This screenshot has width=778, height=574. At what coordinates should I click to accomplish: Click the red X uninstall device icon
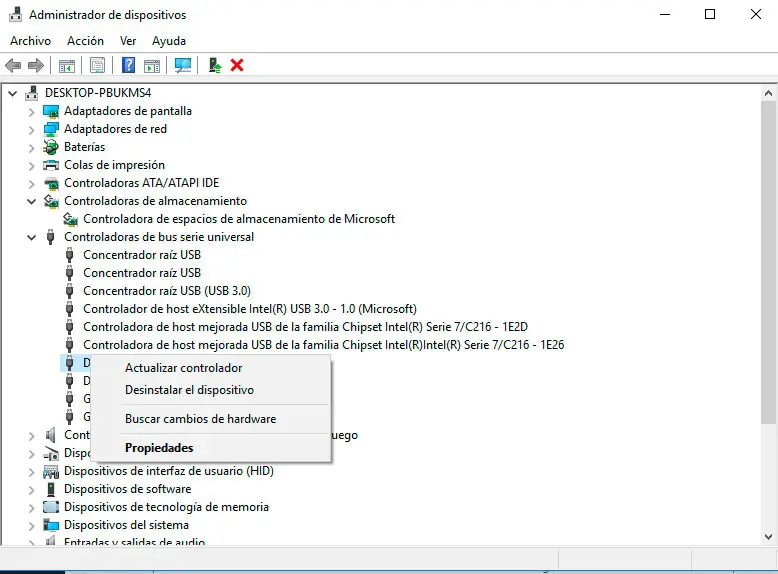pyautogui.click(x=237, y=65)
